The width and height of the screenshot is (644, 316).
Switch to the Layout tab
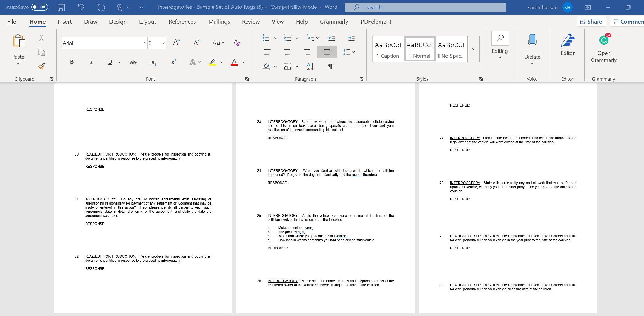tap(147, 22)
